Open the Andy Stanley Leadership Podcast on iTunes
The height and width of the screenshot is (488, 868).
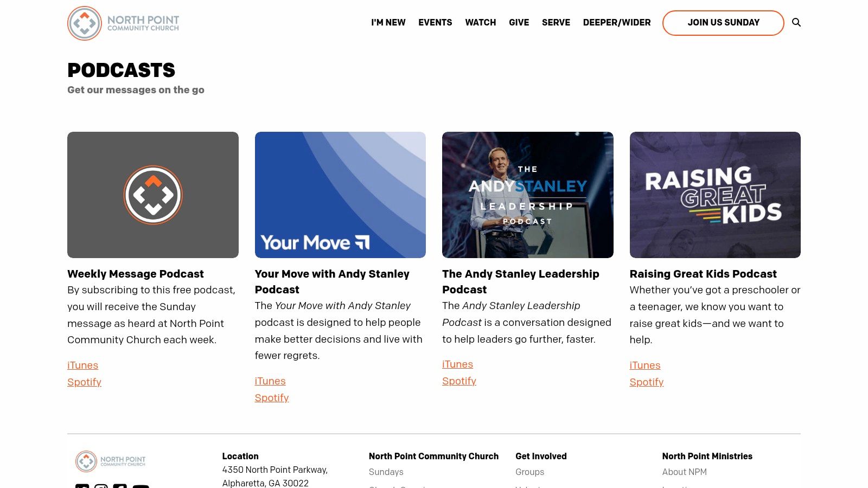point(457,364)
